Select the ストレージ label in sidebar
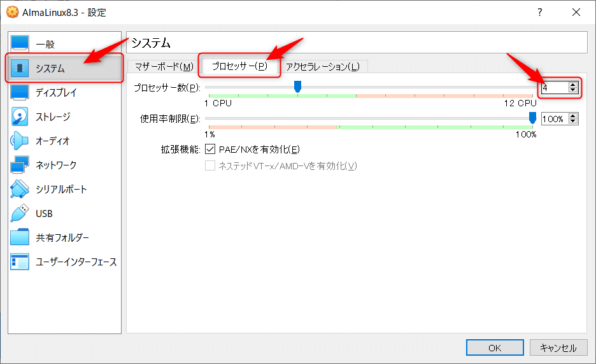The image size is (596, 364). (53, 116)
